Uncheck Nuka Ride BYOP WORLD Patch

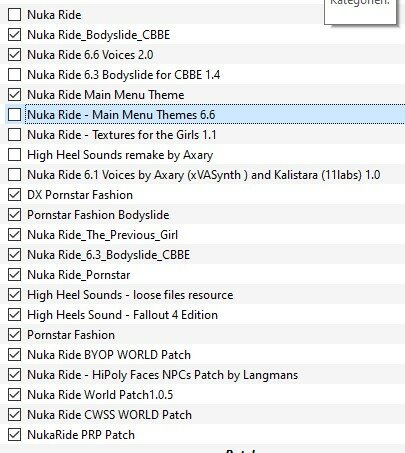[x=14, y=355]
